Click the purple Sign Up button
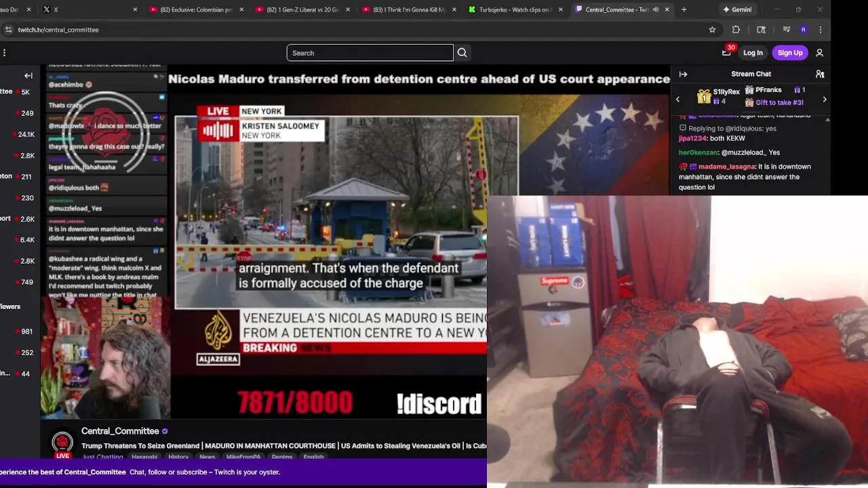The image size is (868, 488). point(790,53)
